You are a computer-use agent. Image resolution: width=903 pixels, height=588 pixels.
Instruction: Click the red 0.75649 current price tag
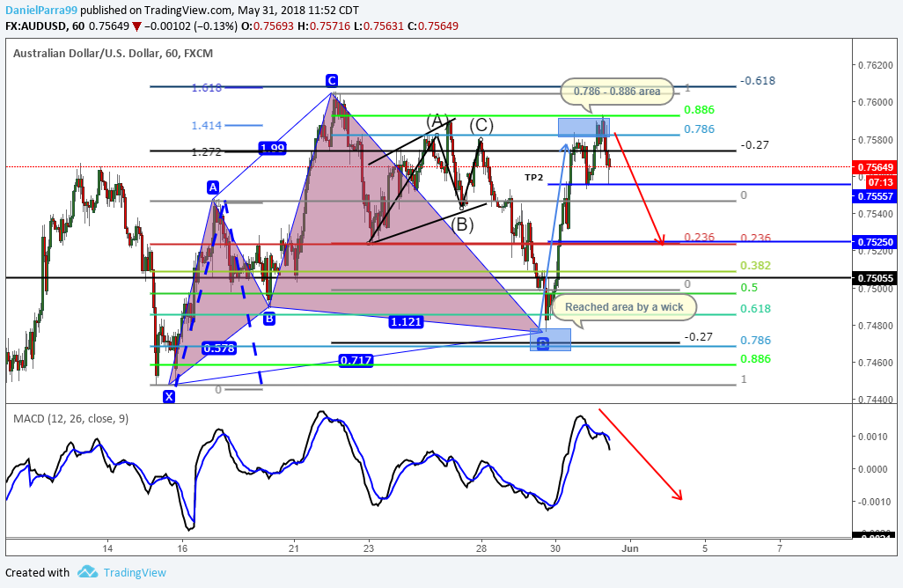click(x=875, y=167)
